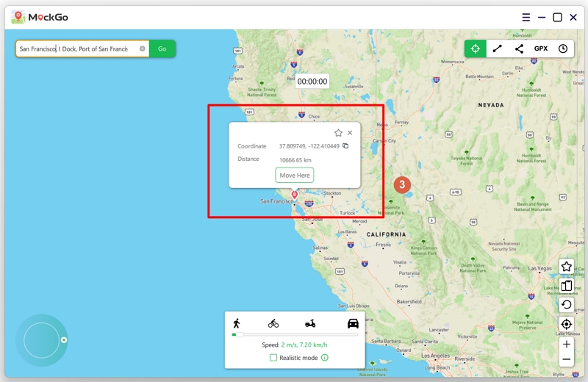Select the Teleport mode crosshair icon
The width and height of the screenshot is (588, 382).
click(475, 48)
